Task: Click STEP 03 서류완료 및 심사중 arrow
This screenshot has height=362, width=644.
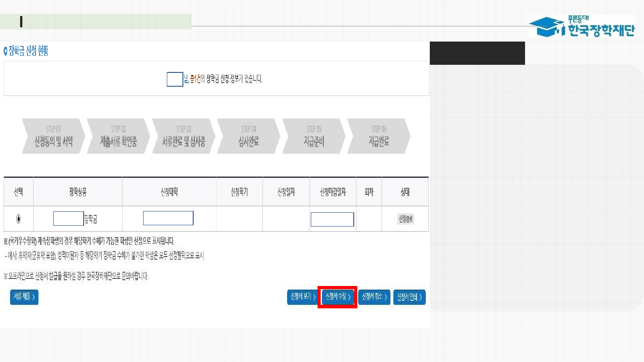Action: [x=183, y=136]
